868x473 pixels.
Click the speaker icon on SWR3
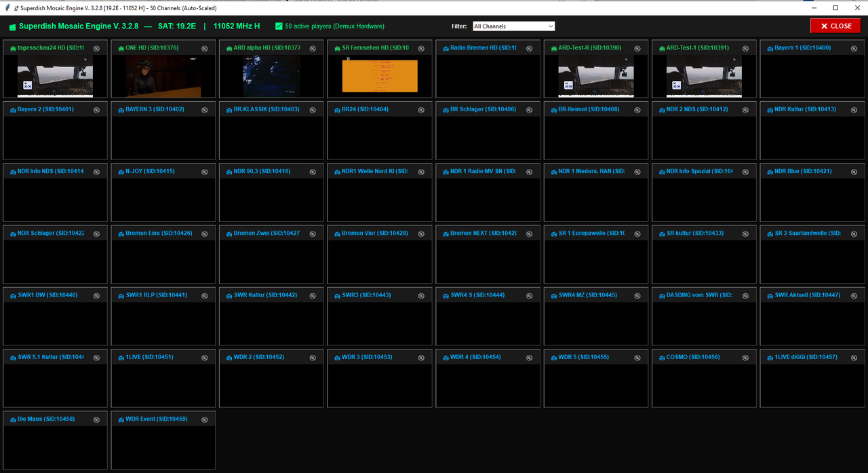(x=421, y=296)
